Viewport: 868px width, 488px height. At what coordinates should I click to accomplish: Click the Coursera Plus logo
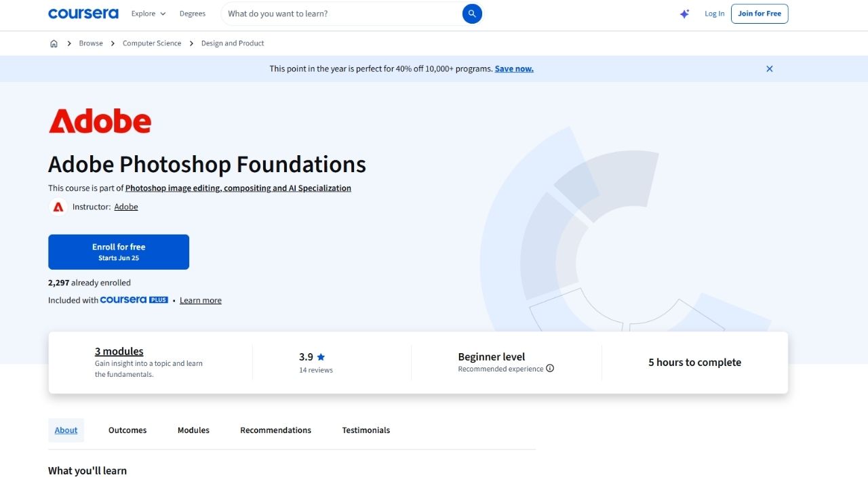click(x=134, y=300)
